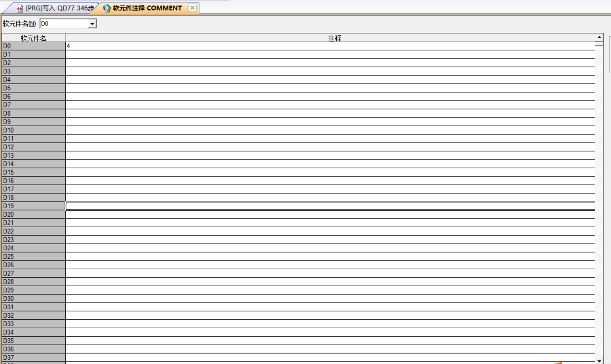The height and width of the screenshot is (364, 611).
Task: Click the 软元件名 column header
Action: coord(33,38)
